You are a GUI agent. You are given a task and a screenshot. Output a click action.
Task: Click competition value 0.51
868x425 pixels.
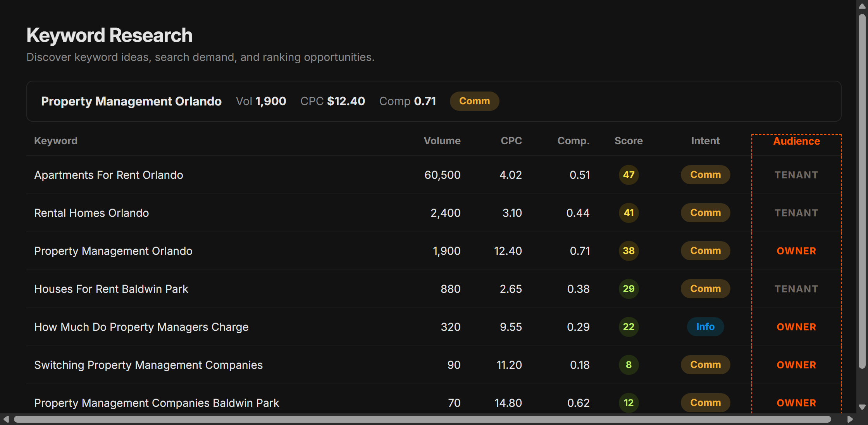point(580,175)
